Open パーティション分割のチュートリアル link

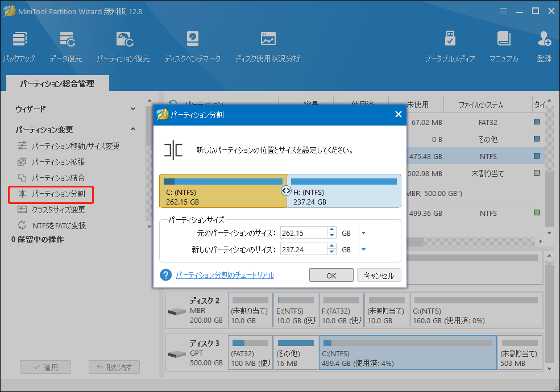point(225,276)
